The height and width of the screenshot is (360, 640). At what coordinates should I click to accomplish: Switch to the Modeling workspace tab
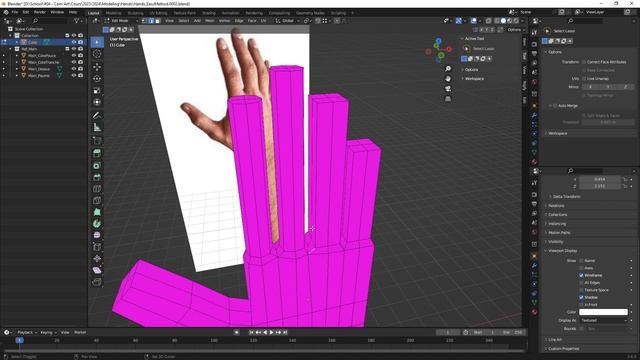coord(113,13)
